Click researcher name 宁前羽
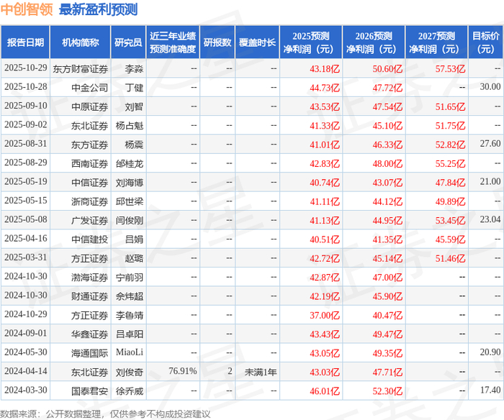 coord(130,277)
